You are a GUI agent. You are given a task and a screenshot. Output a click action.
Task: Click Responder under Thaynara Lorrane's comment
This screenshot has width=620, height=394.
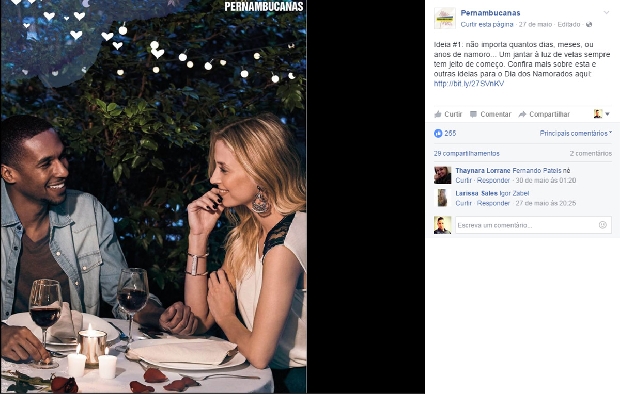[493, 180]
